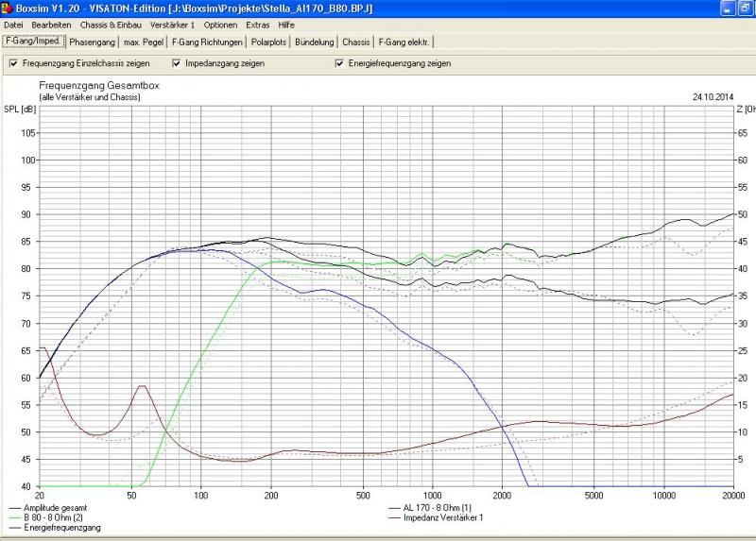Click the 1000 frequency axis label

433,496
